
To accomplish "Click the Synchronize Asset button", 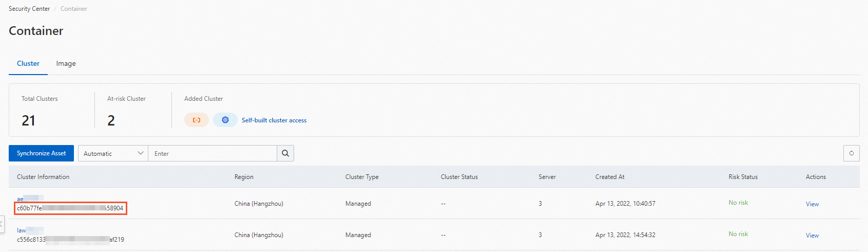I will 41,153.
